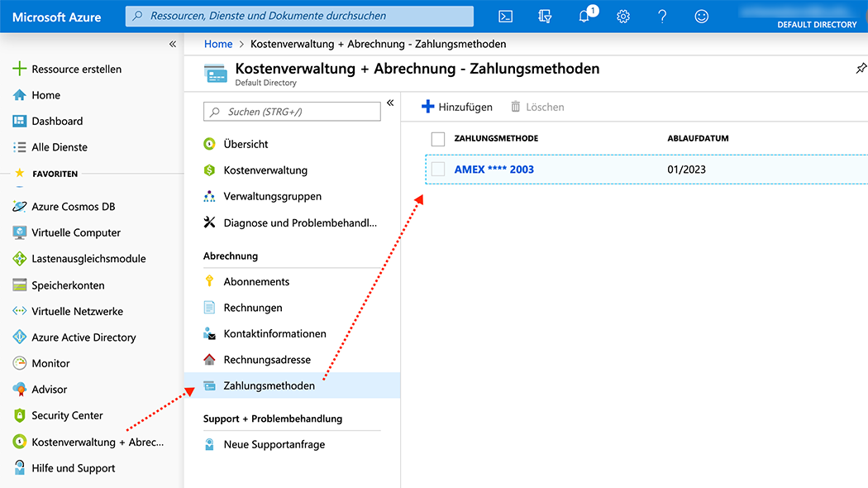The image size is (868, 488).
Task: Click Hinzufügen to add a payment method
Action: click(x=456, y=107)
